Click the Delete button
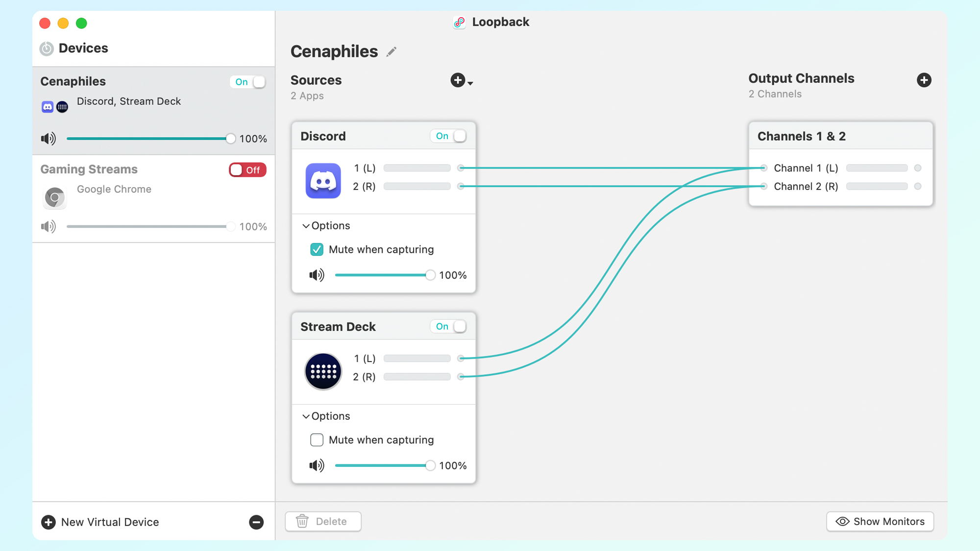This screenshot has height=551, width=980. click(x=323, y=522)
